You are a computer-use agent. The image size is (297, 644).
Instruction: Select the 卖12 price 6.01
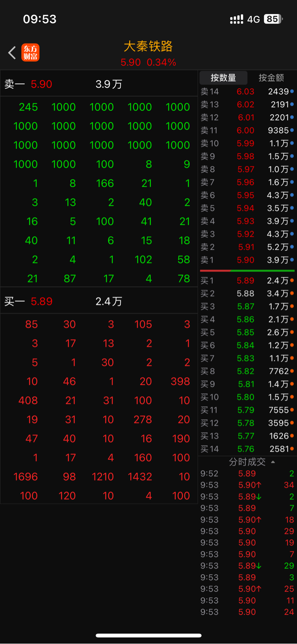(246, 117)
